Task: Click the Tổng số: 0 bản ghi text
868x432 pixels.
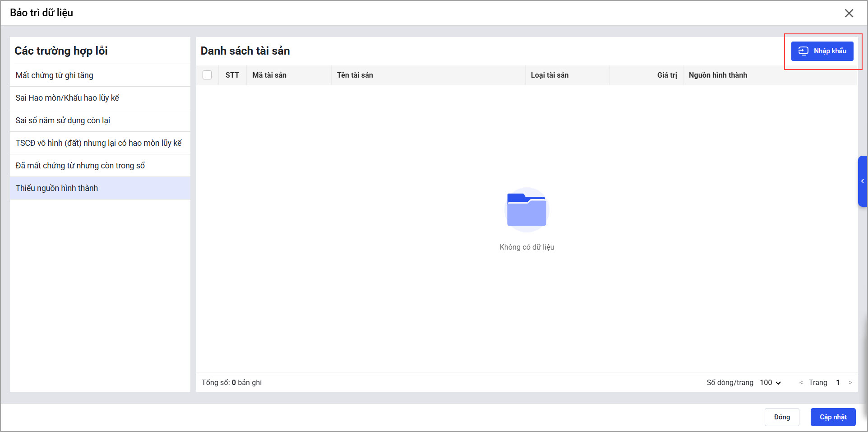Action: pyautogui.click(x=231, y=383)
